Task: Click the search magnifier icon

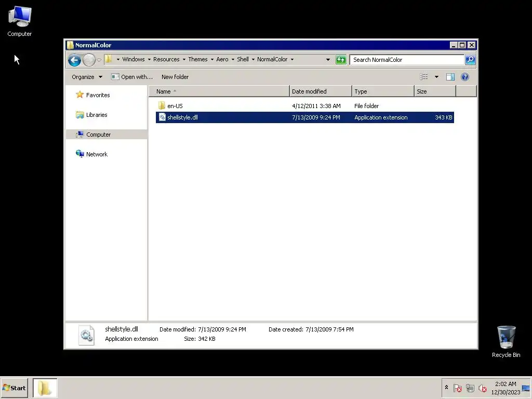Action: 470,60
